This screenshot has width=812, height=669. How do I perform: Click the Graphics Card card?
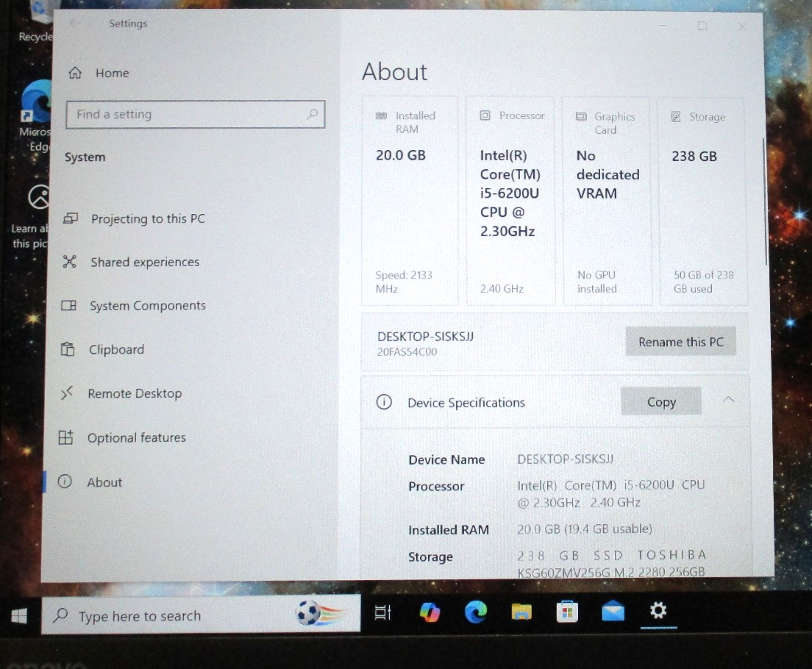[607, 201]
